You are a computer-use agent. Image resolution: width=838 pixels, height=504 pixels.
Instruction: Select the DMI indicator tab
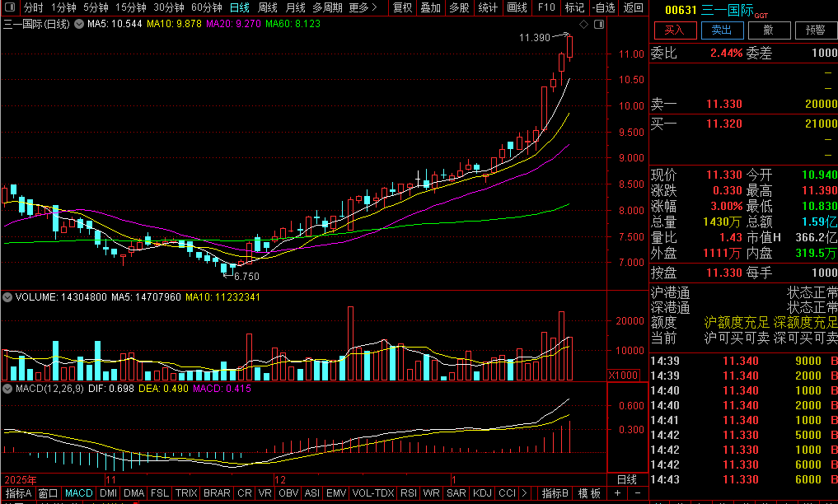(x=108, y=493)
